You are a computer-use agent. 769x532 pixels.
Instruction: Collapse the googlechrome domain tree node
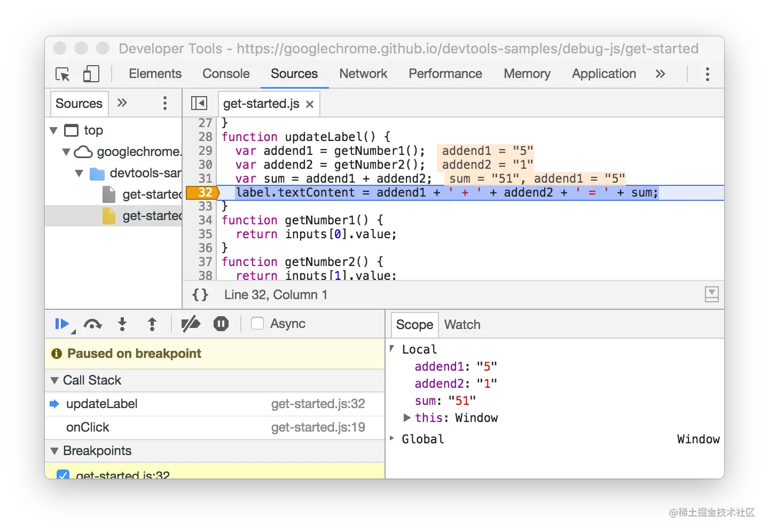pyautogui.click(x=66, y=152)
